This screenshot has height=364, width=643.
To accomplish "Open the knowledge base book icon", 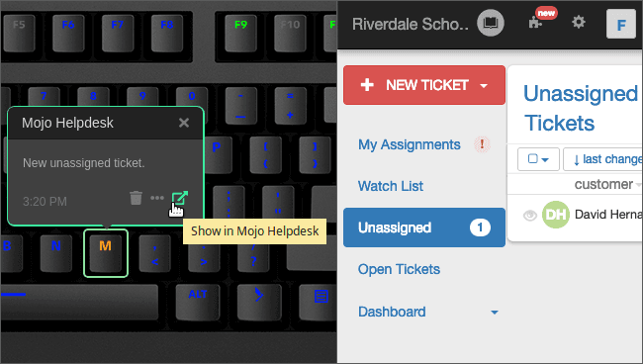I will coord(490,23).
